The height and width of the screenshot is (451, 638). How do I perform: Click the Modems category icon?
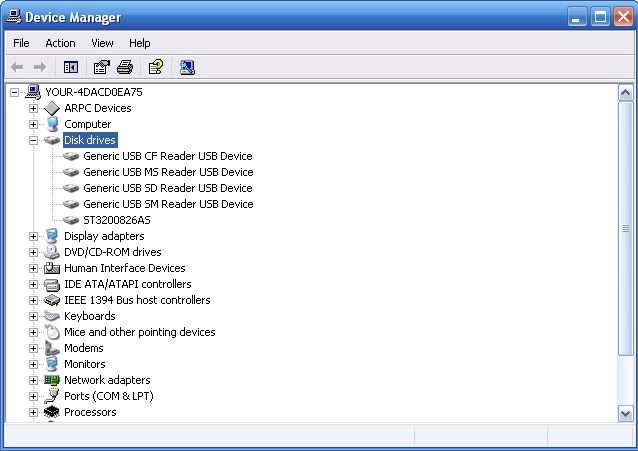(52, 348)
